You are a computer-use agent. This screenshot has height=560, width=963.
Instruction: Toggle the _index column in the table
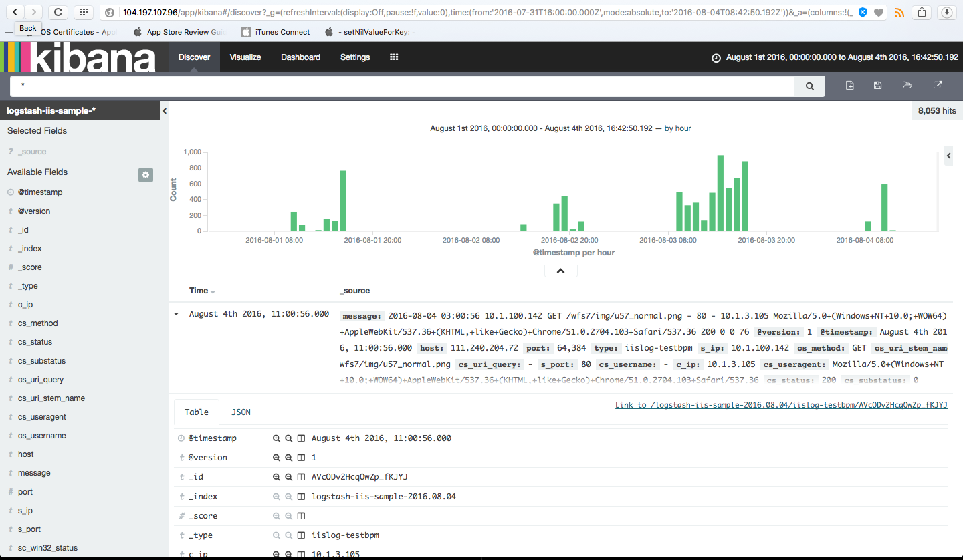pyautogui.click(x=301, y=497)
